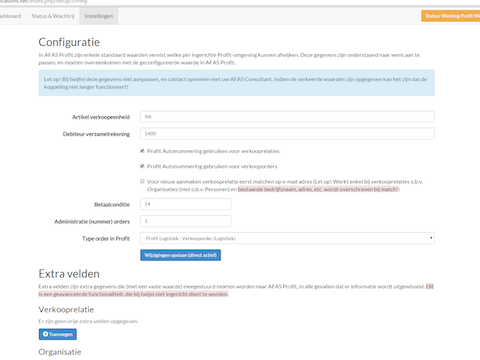Click the orange Status Working Profit button
Image resolution: width=480 pixels, height=360 pixels.
click(451, 16)
